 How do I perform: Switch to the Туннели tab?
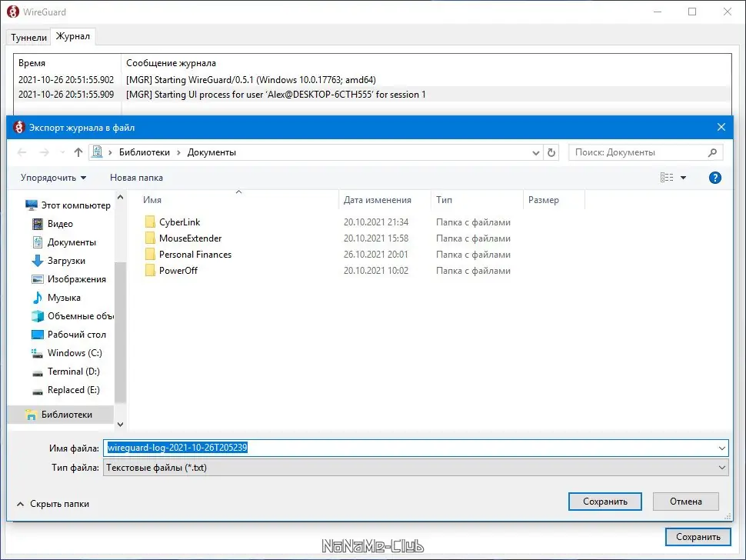(28, 37)
